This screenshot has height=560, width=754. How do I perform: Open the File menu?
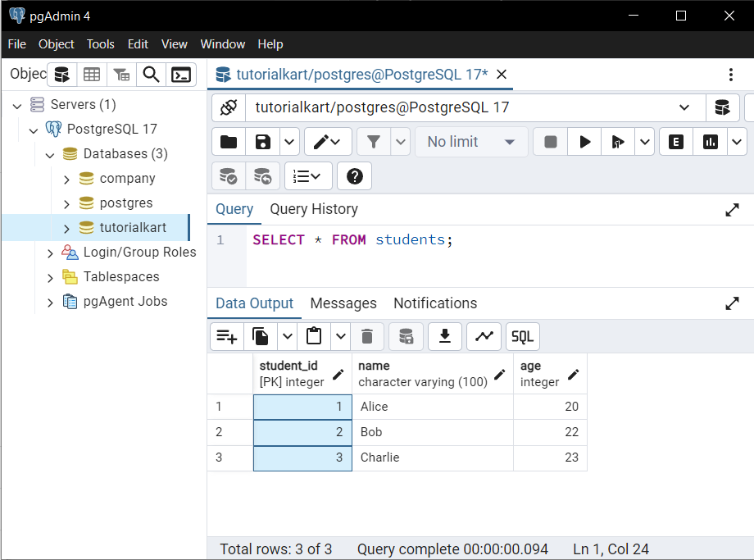coord(17,44)
